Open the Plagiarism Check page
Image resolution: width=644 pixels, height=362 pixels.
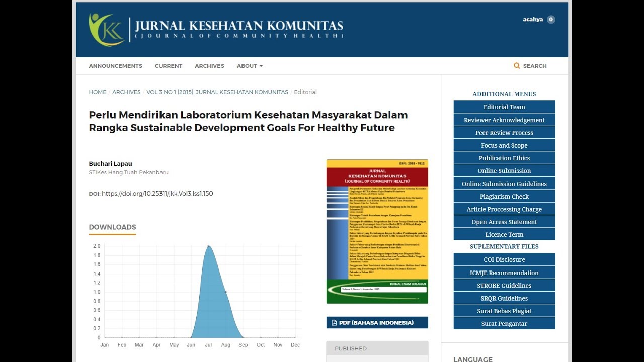[x=505, y=196]
